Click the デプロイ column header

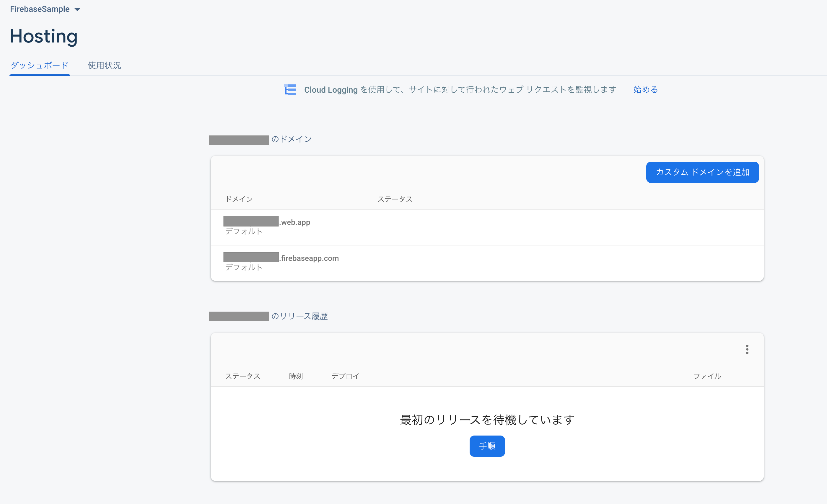345,376
